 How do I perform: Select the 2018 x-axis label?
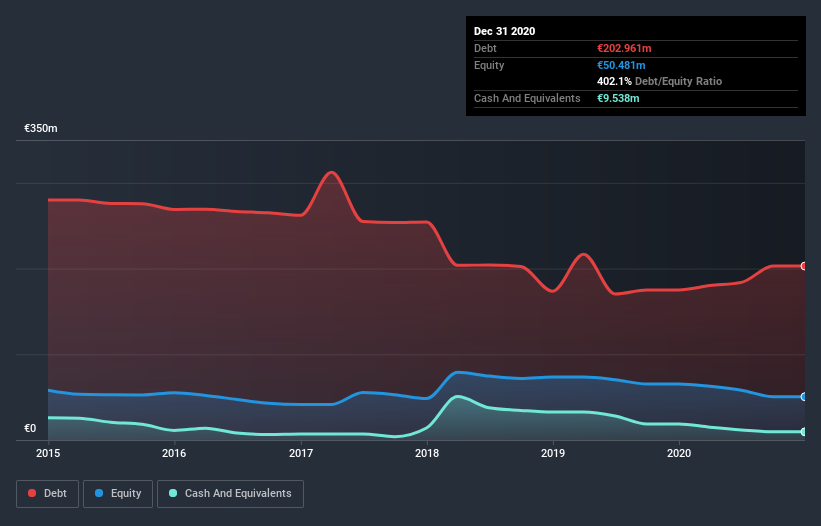[x=427, y=453]
